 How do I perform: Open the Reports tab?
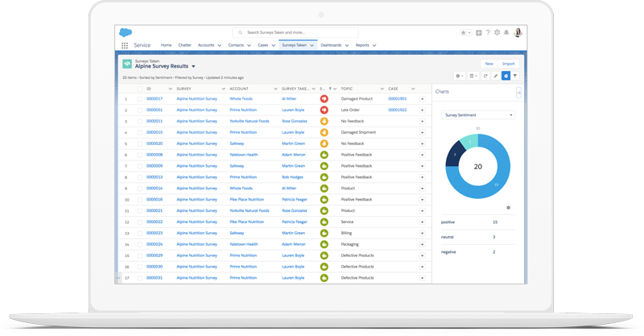point(362,45)
